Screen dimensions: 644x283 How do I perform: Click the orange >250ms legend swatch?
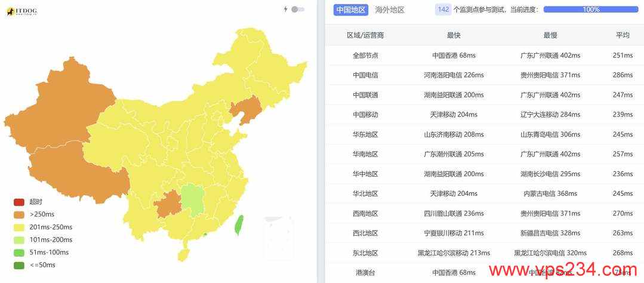(19, 215)
